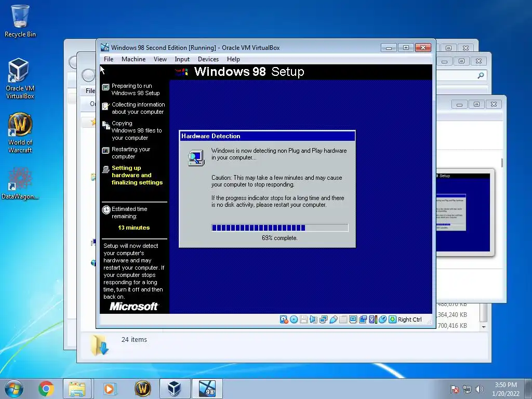Switch to Windows 98 VM taskbar icon

coord(207,389)
